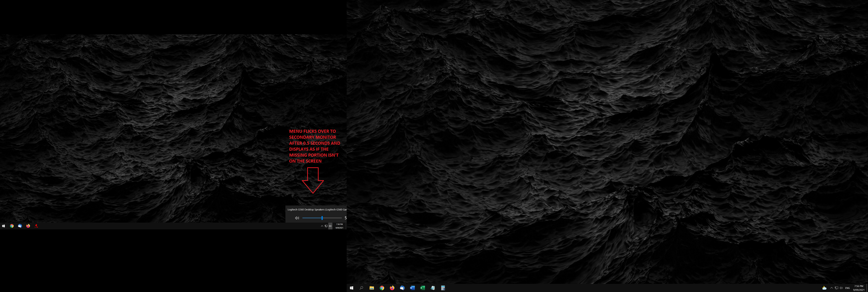
Task: Toggle the highlighted volume tray icon under the flyout
Action: click(x=330, y=226)
